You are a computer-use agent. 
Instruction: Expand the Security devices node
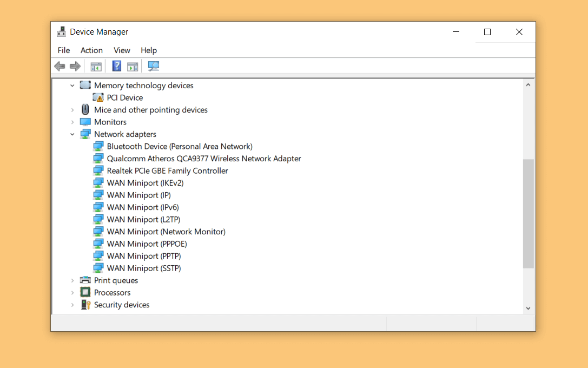tap(72, 305)
